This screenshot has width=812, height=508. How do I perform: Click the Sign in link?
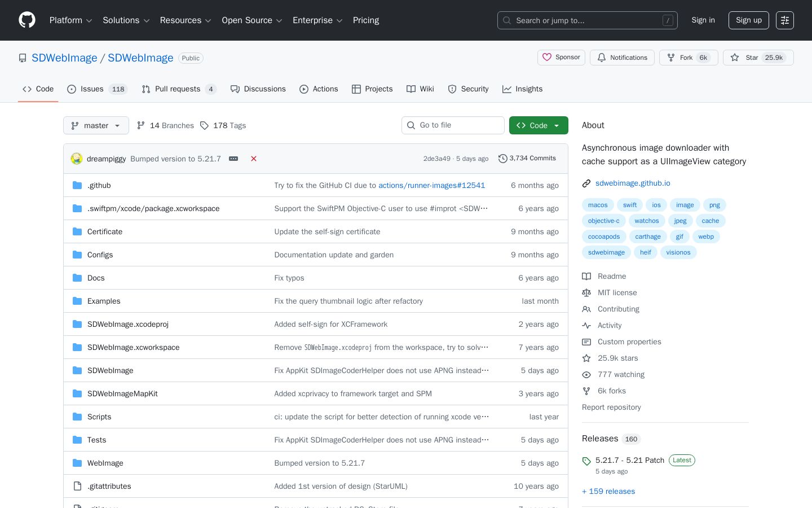[703, 20]
